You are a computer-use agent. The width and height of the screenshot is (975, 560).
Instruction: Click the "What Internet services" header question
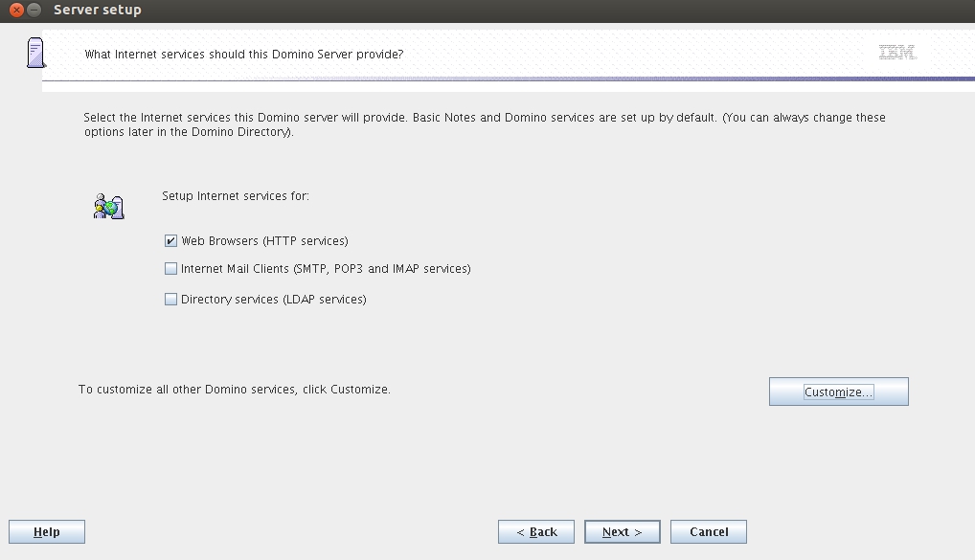pos(244,55)
